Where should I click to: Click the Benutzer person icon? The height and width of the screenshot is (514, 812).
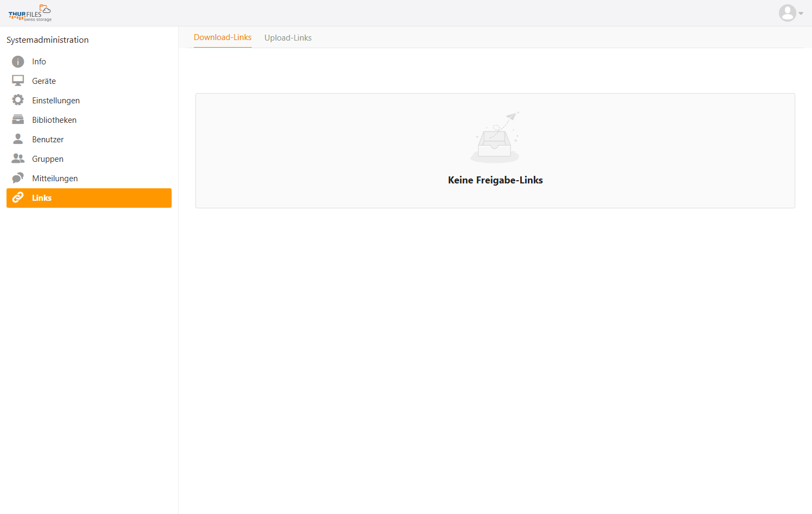[18, 140]
